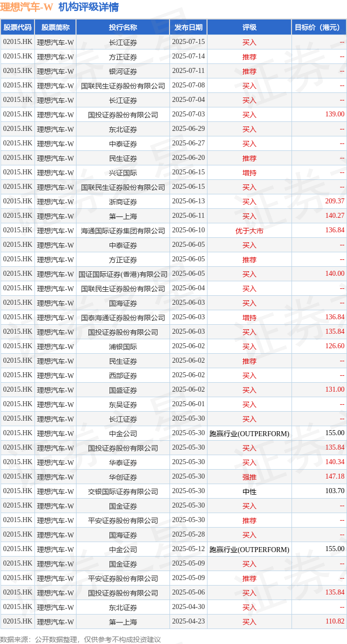Click the target price 139.00
347x644 pixels.
point(334,114)
